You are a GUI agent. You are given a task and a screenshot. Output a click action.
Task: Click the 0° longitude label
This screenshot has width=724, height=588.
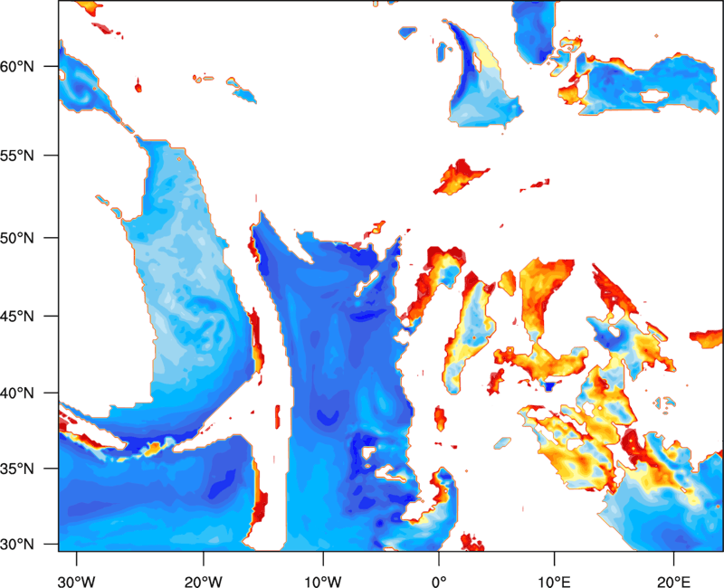(x=439, y=582)
